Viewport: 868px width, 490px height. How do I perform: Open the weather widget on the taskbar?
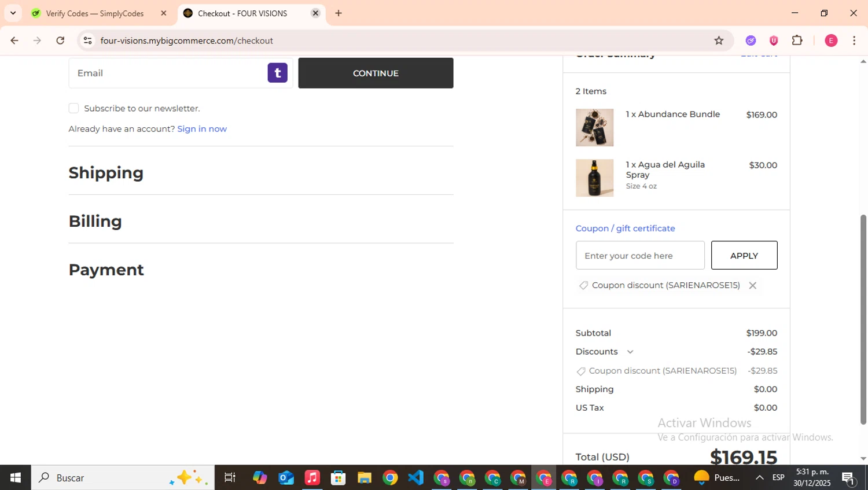click(x=717, y=478)
